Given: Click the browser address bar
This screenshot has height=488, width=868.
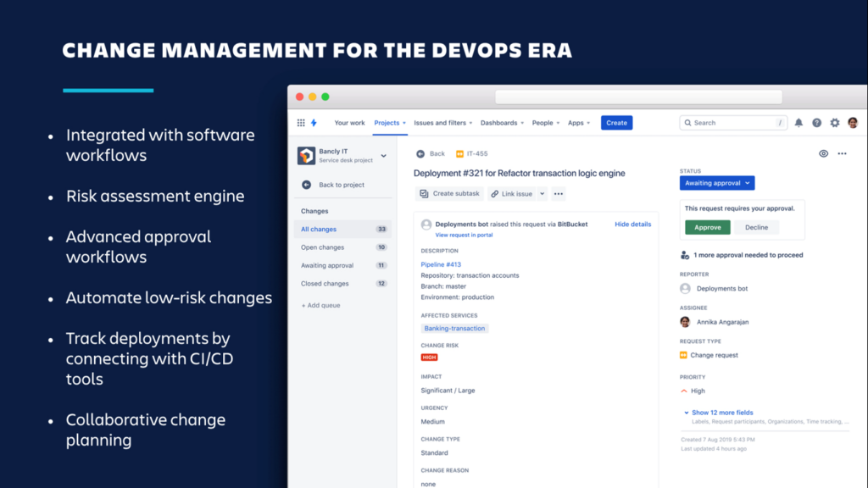Looking at the screenshot, I should coord(638,97).
